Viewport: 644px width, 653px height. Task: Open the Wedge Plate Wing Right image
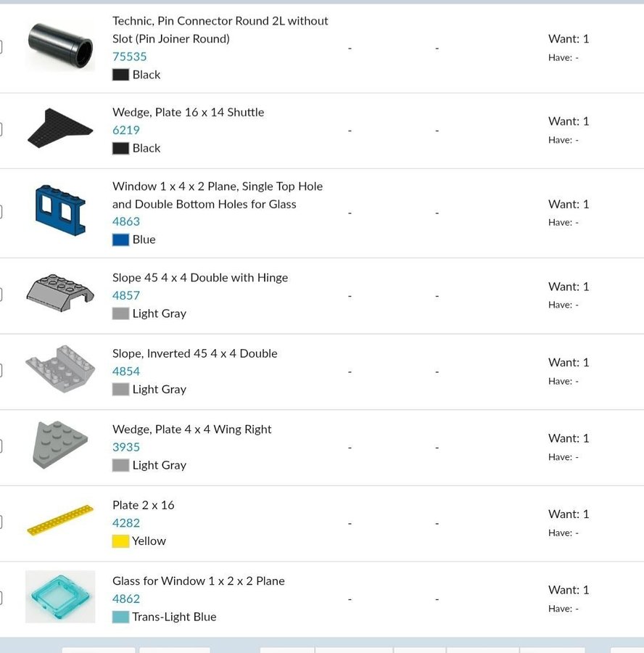60,444
